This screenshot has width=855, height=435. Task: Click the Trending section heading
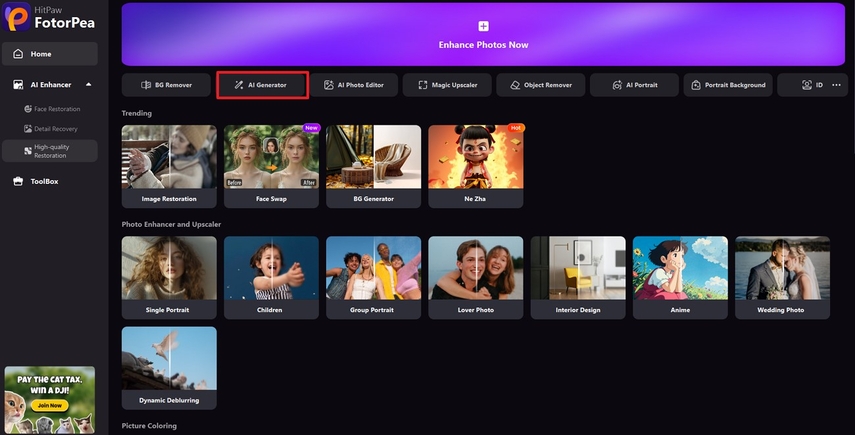click(136, 113)
